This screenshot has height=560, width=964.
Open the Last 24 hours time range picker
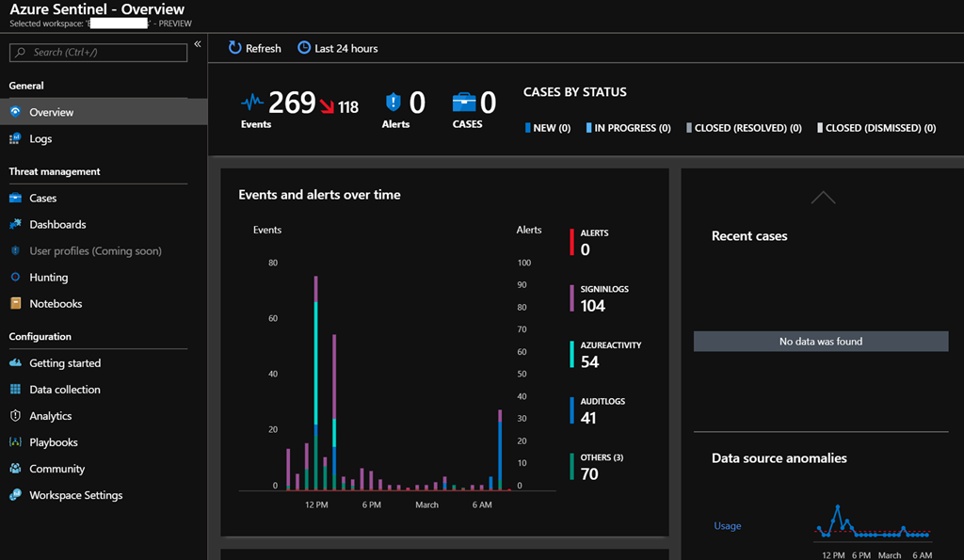pos(345,48)
